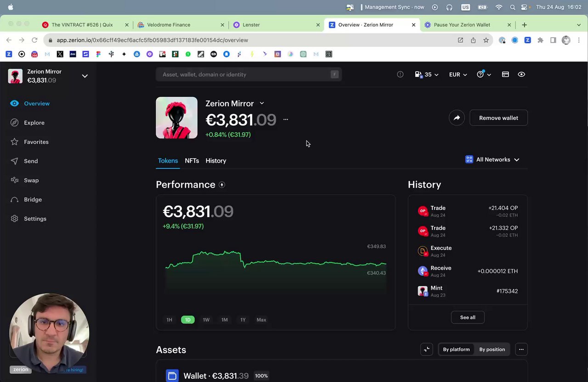The height and width of the screenshot is (382, 588).
Task: Expand the wallet switcher chevron in sidebar
Action: (x=85, y=76)
